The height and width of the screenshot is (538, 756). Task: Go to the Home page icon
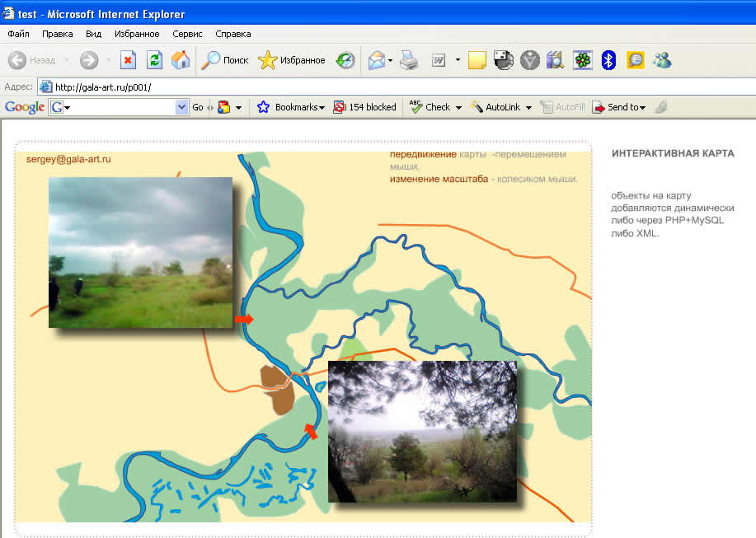(x=181, y=60)
